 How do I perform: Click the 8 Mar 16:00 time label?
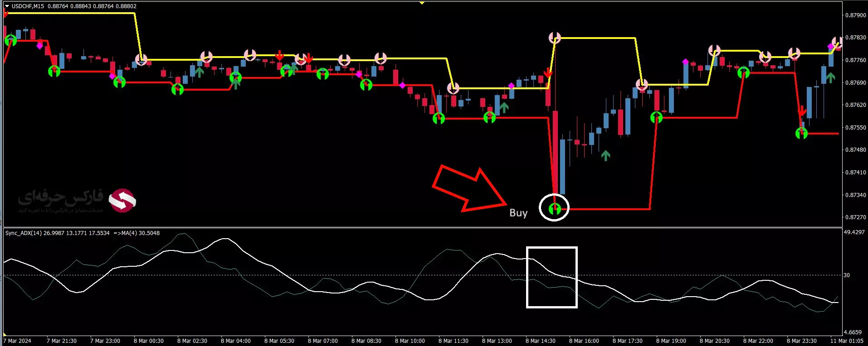(x=584, y=341)
